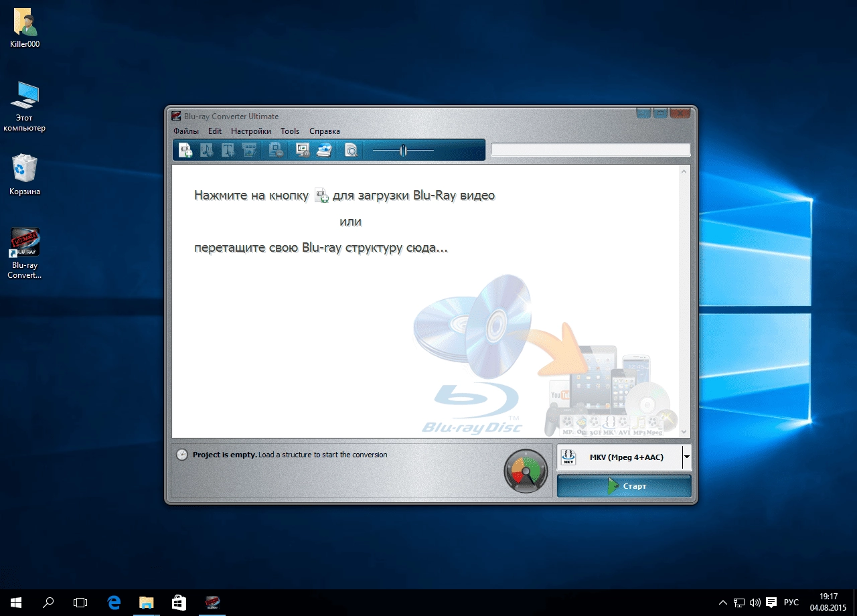Open the Action Center notification icon
857x616 pixels.
click(771, 603)
